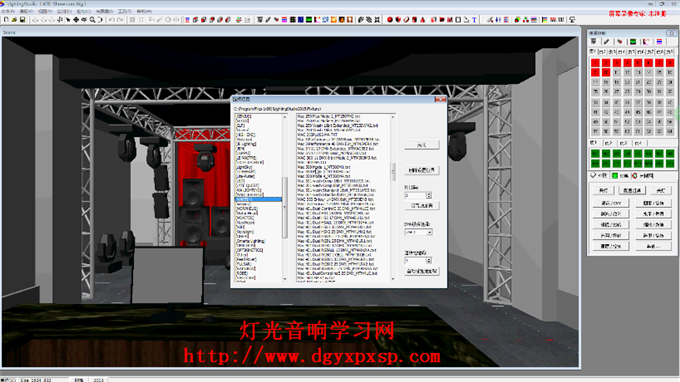Image resolution: width=680 pixels, height=382 pixels.
Task: Toggle red channel button number 1
Action: pyautogui.click(x=595, y=63)
